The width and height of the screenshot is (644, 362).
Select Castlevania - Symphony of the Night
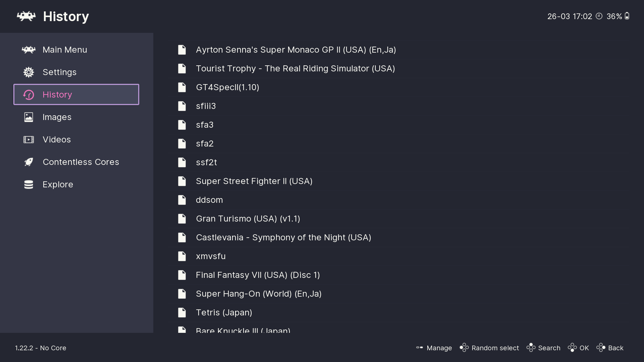(283, 237)
